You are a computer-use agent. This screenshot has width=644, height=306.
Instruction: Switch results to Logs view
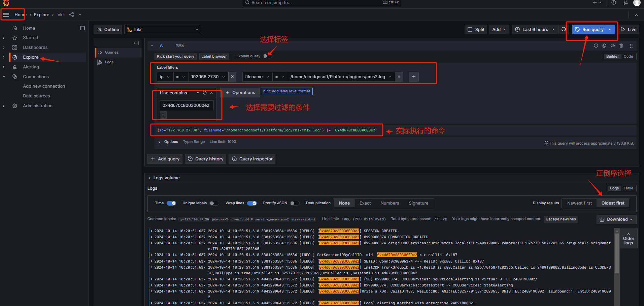(x=614, y=188)
